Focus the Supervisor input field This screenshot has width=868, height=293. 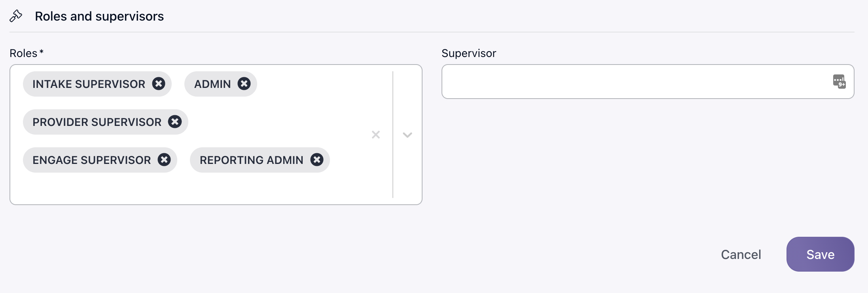[633, 82]
